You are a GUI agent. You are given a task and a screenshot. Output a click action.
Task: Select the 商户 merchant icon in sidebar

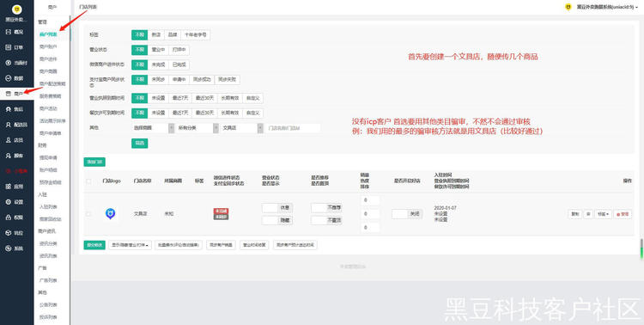(x=9, y=94)
